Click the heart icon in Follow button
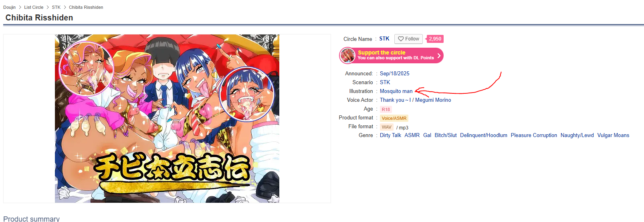Viewport: 644px width, 222px height. [401, 39]
